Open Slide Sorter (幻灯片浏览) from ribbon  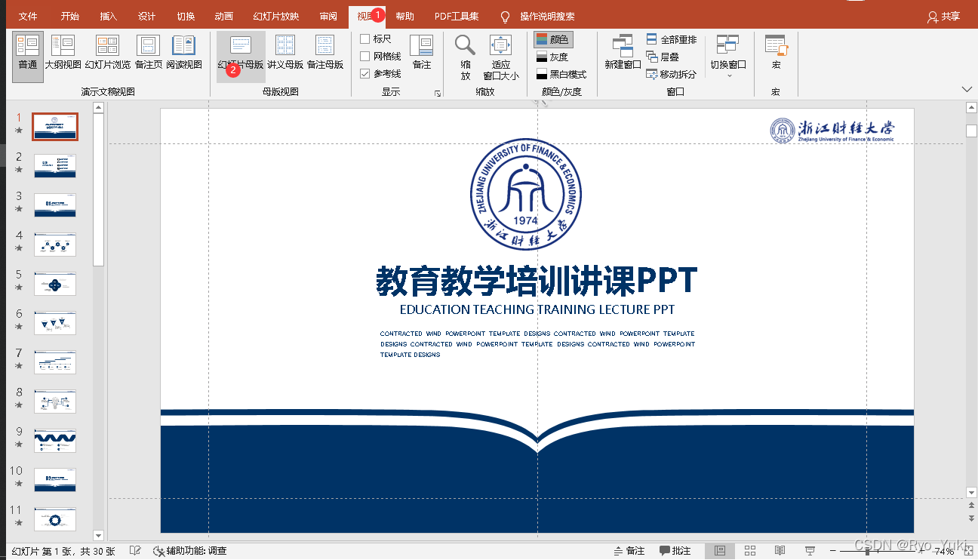click(108, 53)
